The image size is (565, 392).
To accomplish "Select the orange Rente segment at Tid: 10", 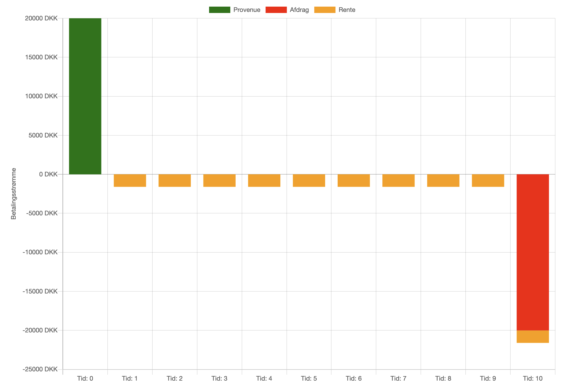I will (533, 336).
